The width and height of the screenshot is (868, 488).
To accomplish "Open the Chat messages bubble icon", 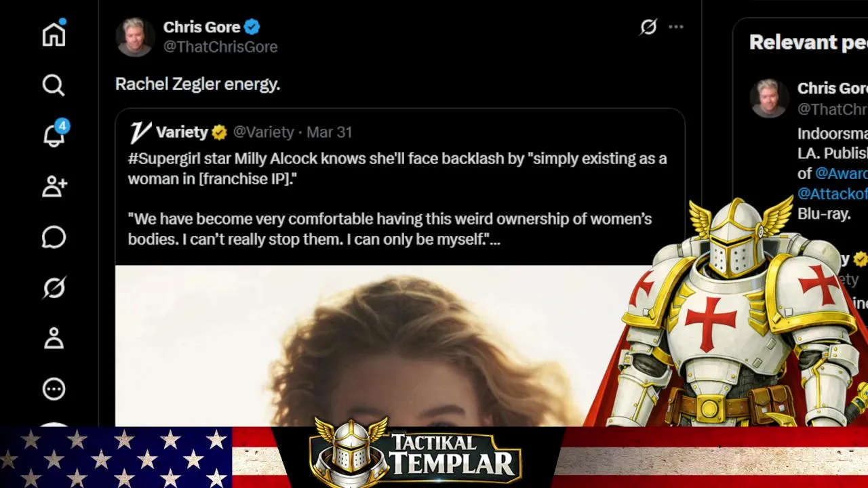I will [54, 237].
